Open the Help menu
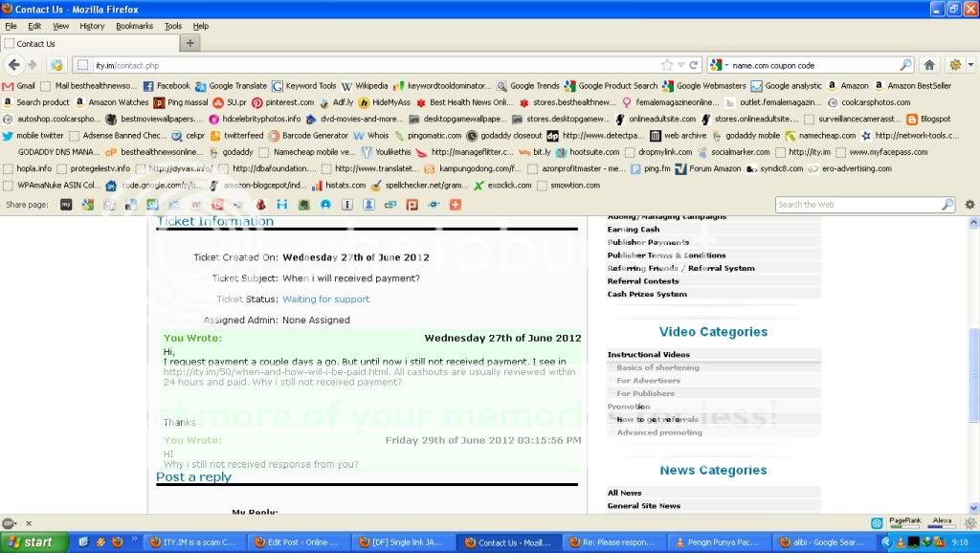 (201, 26)
